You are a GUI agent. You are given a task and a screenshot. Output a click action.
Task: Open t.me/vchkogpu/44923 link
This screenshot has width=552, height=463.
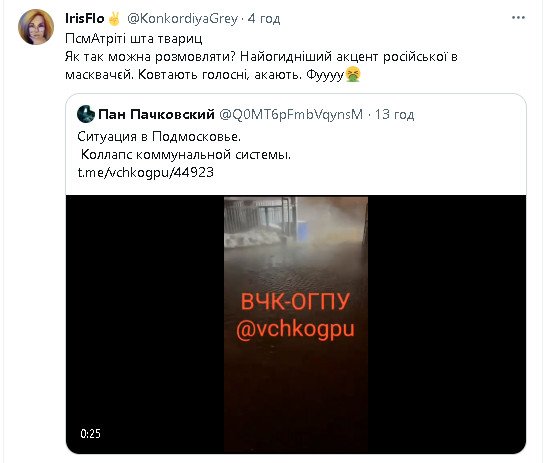(146, 173)
